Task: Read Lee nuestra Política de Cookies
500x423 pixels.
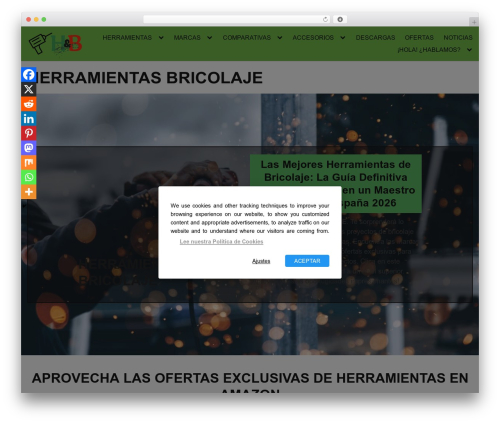Action: coord(221,242)
